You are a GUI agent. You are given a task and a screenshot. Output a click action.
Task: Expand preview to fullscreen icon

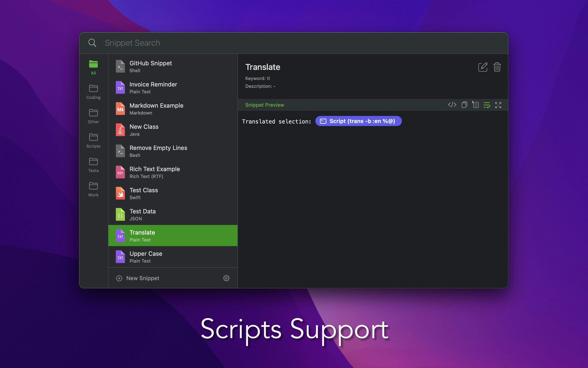(498, 105)
